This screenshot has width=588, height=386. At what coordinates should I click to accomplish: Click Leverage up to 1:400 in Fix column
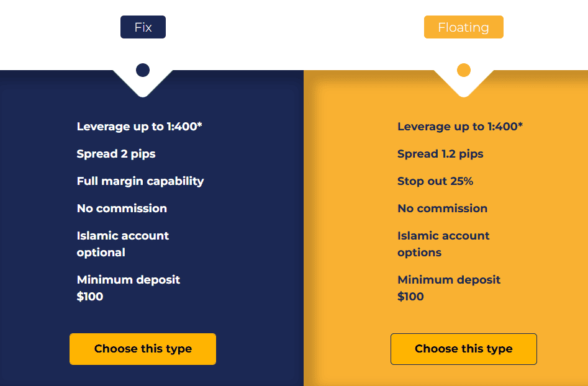point(139,126)
